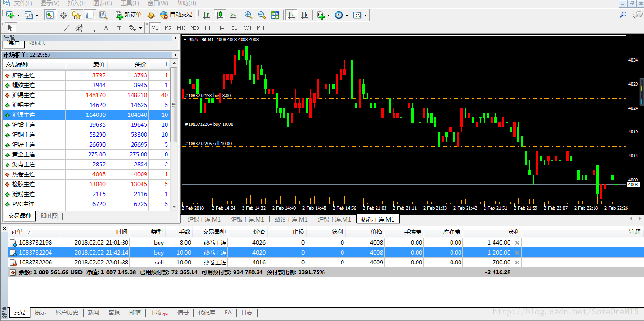Open the profiles dropdown arrow
The height and width of the screenshot is (321, 644).
(x=37, y=15)
